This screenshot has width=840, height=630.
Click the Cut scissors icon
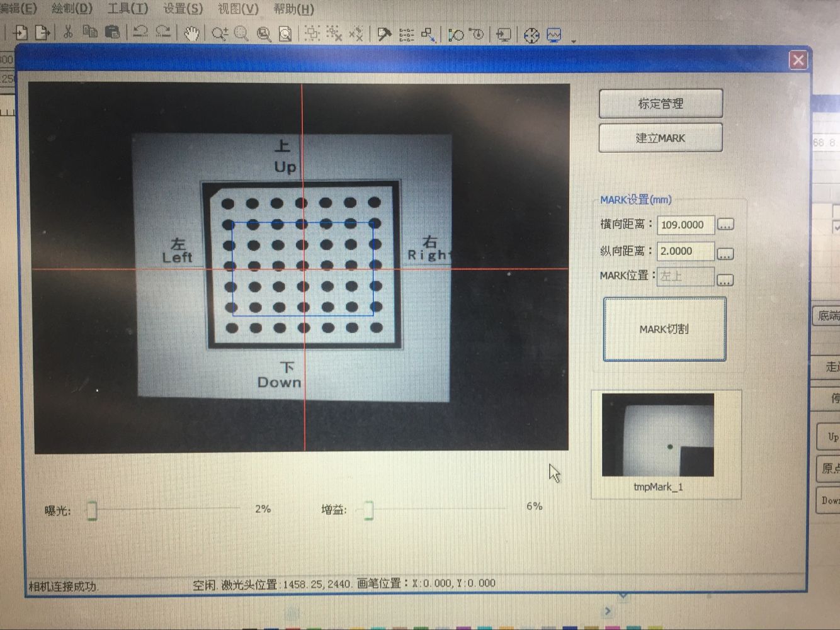68,32
